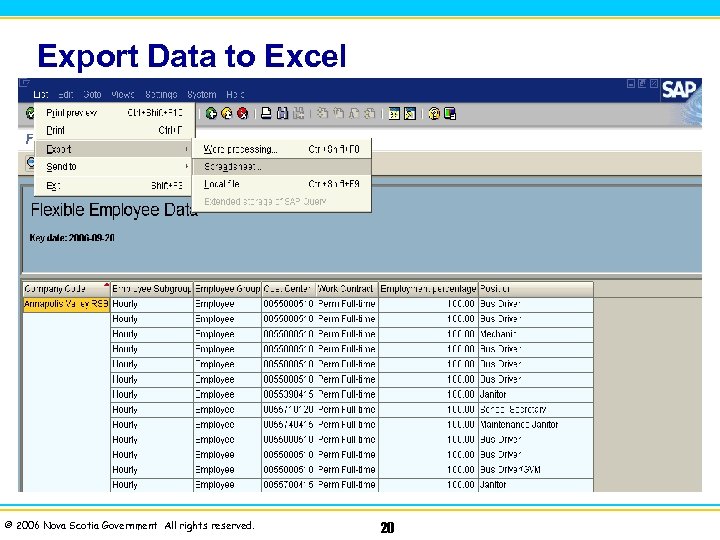Open the System menu
This screenshot has height=540, width=720.
(x=202, y=95)
